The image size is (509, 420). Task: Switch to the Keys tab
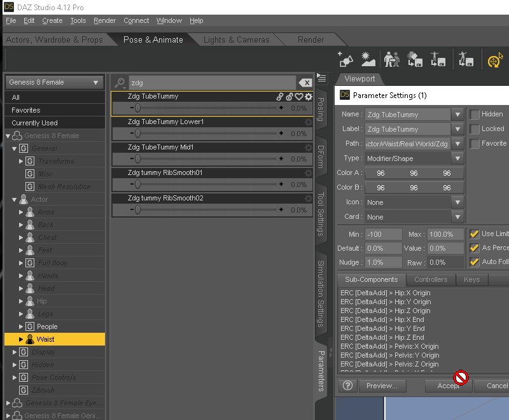click(471, 279)
